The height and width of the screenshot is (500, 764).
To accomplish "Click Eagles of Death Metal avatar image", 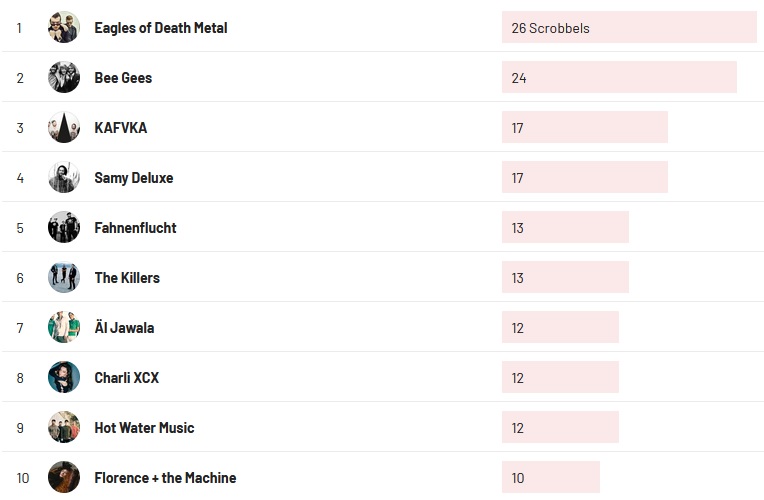I will [x=64, y=28].
